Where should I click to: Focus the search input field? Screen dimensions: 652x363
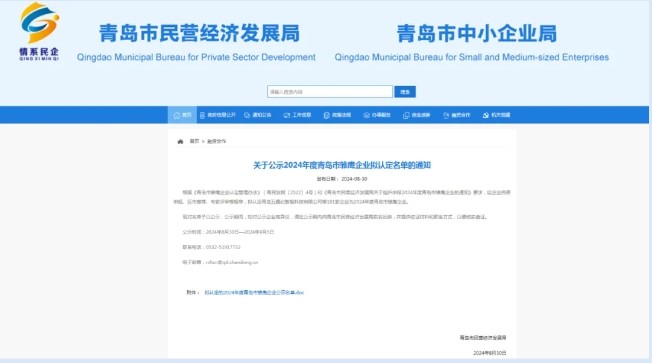click(330, 92)
